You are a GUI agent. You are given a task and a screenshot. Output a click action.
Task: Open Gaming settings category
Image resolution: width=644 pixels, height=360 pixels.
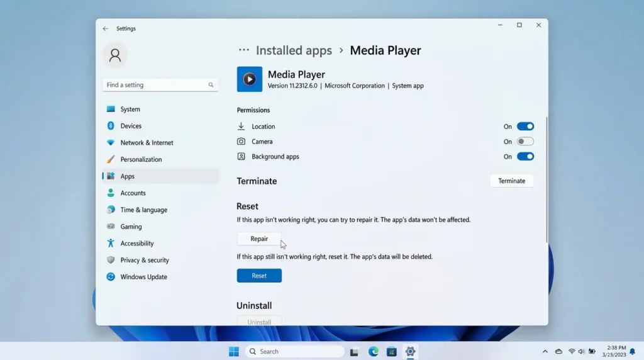(x=160, y=227)
